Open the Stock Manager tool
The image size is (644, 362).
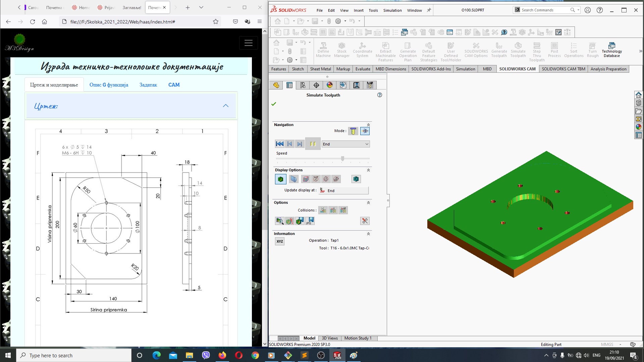[x=341, y=50]
